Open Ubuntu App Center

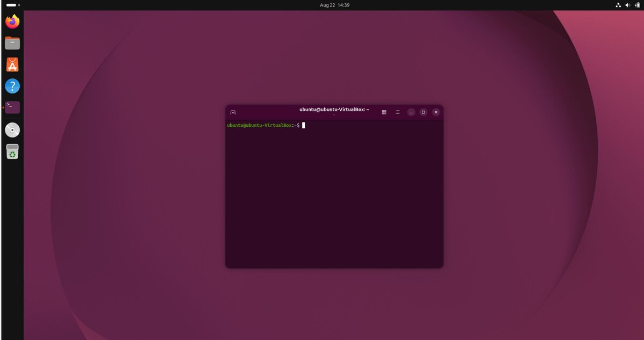[x=12, y=64]
